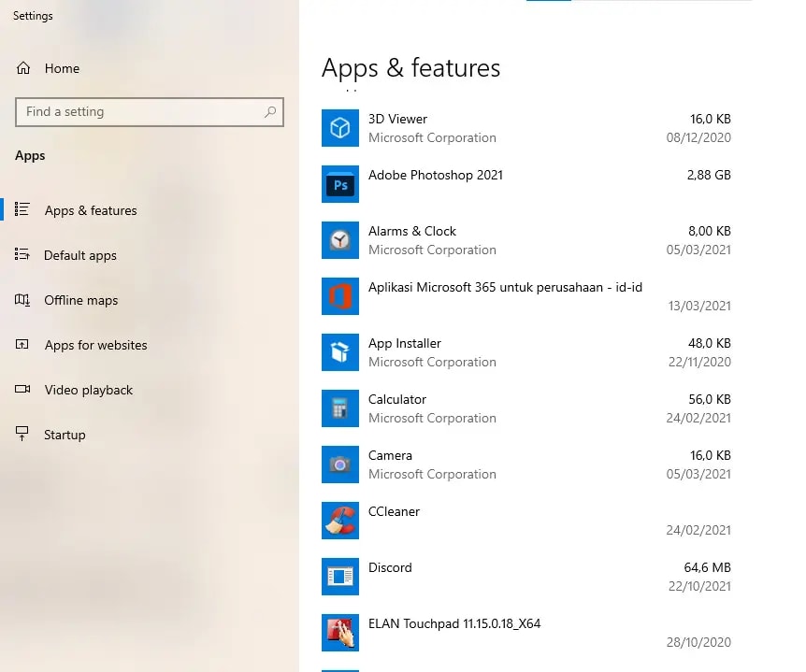Click the search magnifier icon
The image size is (806, 672).
click(270, 111)
